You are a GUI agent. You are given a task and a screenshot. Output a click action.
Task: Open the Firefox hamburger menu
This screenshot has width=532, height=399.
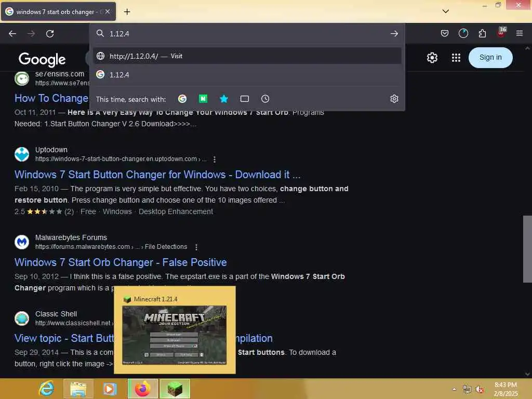pyautogui.click(x=520, y=33)
